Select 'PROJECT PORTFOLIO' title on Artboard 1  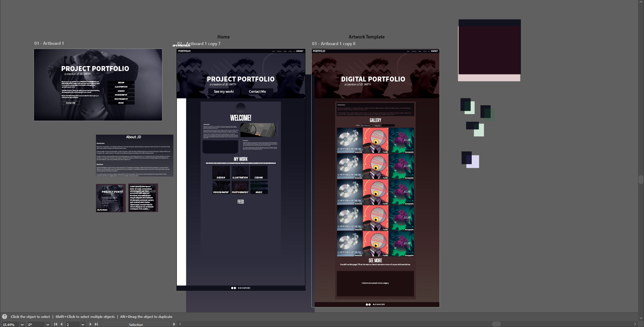click(95, 69)
